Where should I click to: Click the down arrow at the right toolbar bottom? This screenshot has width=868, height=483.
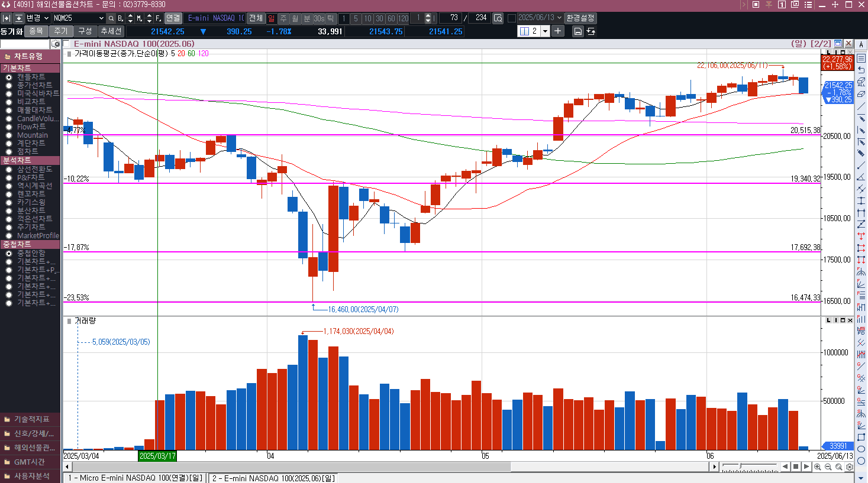pyautogui.click(x=861, y=478)
